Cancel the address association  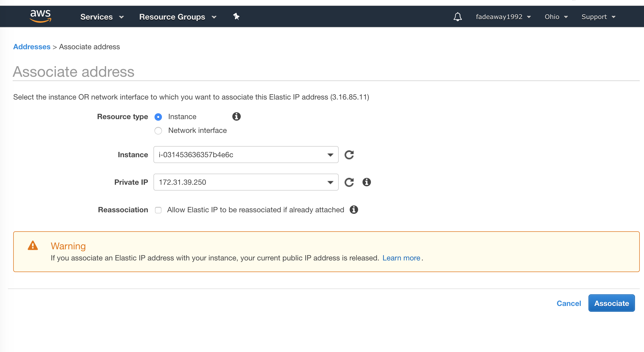pos(569,303)
